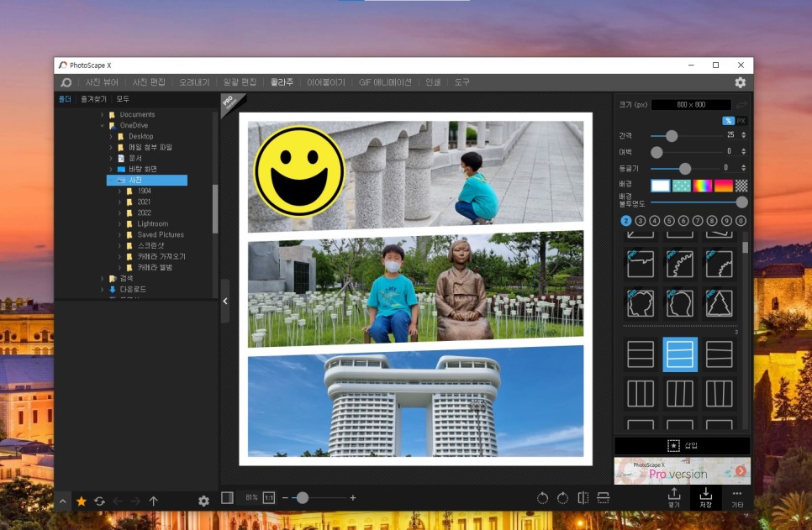
Task: Rotate collage clockwise
Action: coord(562,498)
